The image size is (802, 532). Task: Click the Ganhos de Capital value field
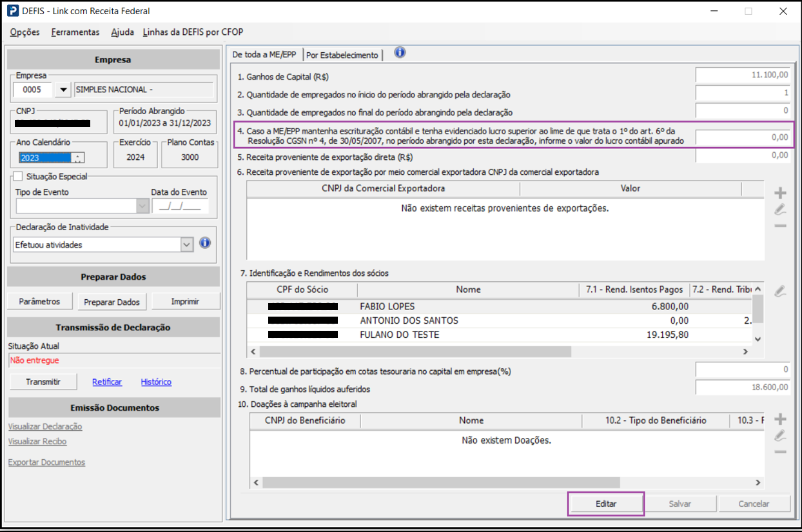pyautogui.click(x=743, y=75)
